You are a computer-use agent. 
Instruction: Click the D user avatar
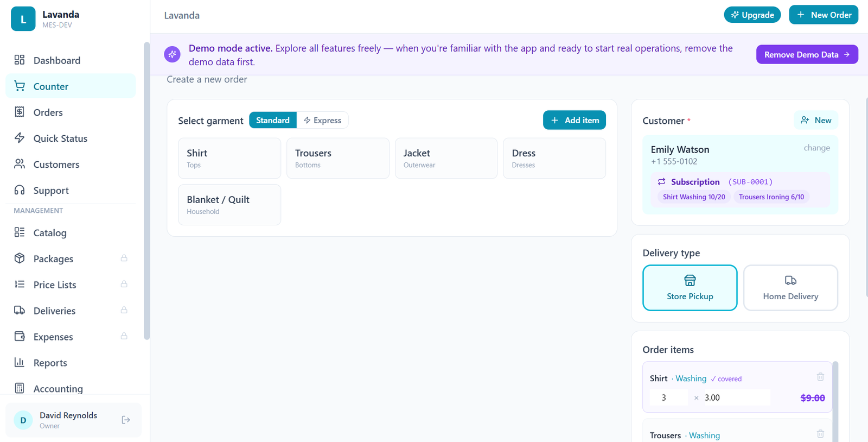pyautogui.click(x=23, y=420)
